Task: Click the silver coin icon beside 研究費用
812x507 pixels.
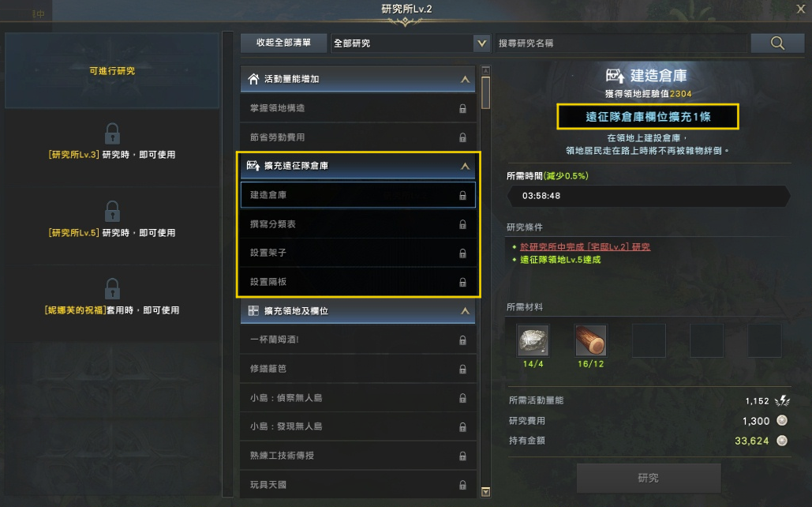Action: coord(782,420)
